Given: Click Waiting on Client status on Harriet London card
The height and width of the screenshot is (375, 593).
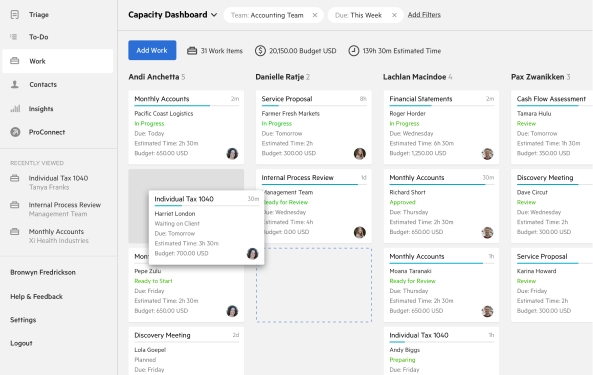Looking at the screenshot, I should (177, 223).
